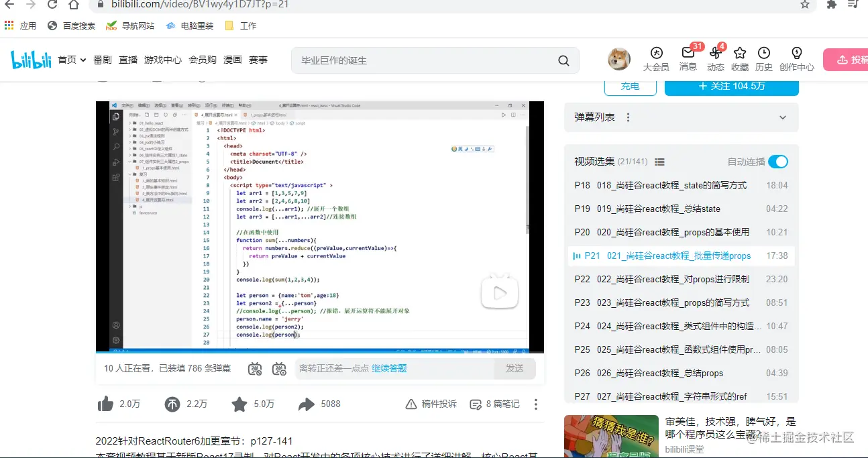The width and height of the screenshot is (868, 458).
Task: Play P22 对props进行限制 episode
Action: tap(681, 279)
